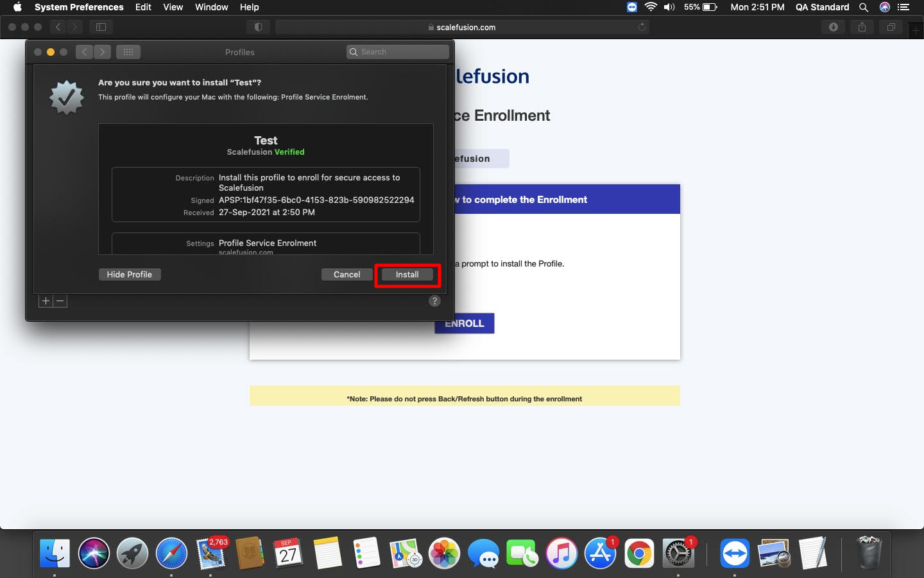This screenshot has width=924, height=578.
Task: Open Music from the Dock
Action: coord(561,553)
